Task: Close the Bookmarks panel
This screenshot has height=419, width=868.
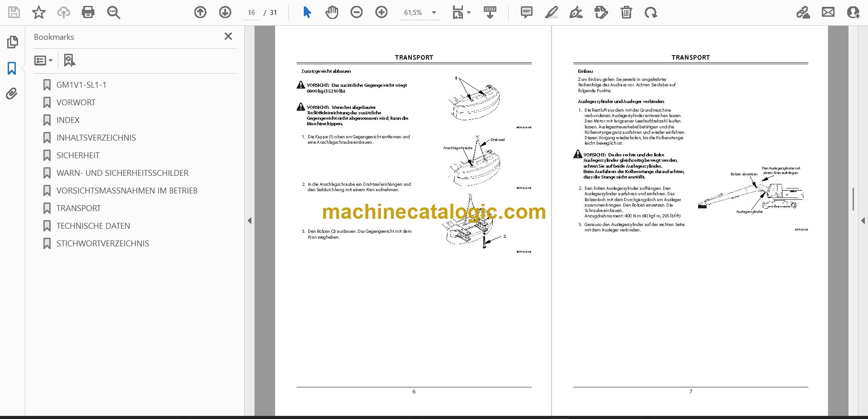Action: 228,36
